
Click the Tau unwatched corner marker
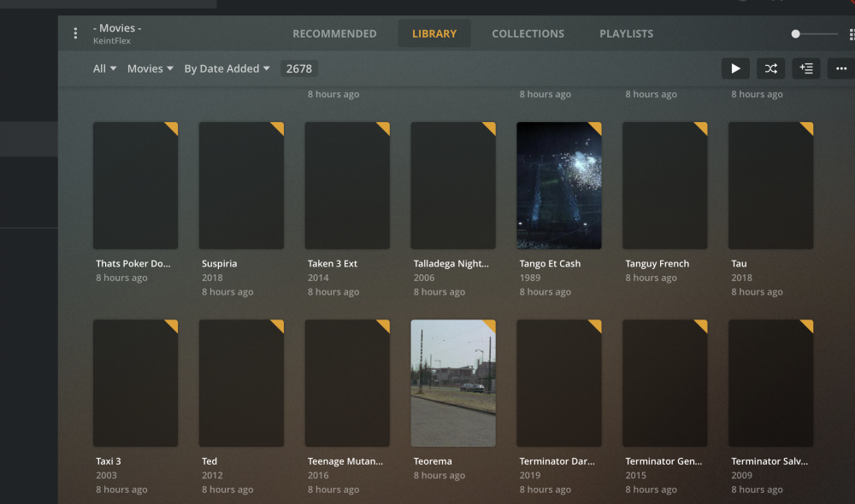coord(809,126)
